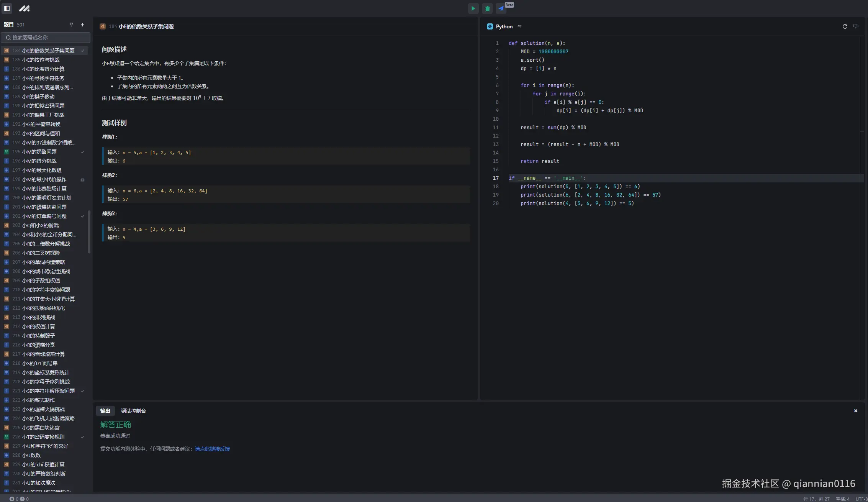
Task: Open the problem list filter
Action: point(71,25)
